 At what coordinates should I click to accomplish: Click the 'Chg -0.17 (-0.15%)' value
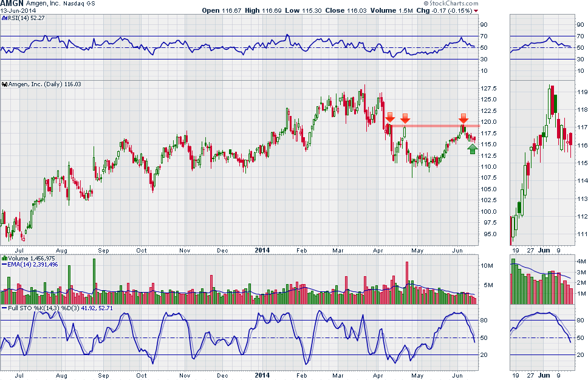[444, 10]
